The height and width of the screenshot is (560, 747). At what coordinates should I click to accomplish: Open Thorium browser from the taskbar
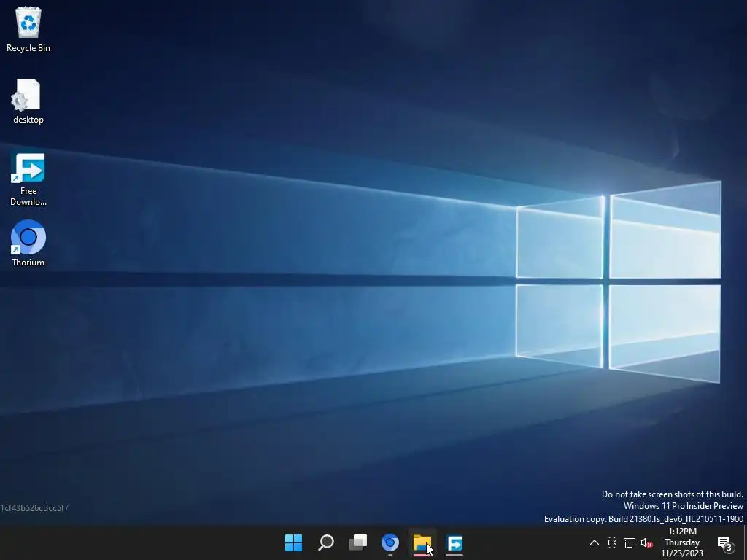pos(390,542)
